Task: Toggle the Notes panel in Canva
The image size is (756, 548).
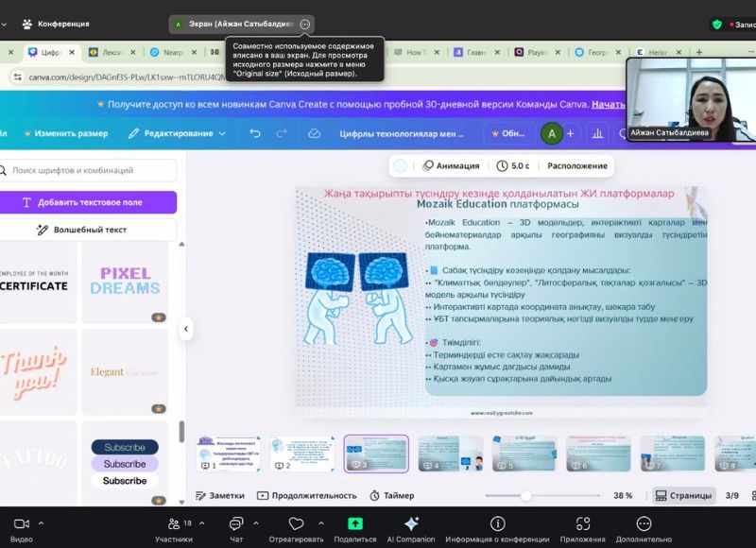Action: tap(219, 495)
